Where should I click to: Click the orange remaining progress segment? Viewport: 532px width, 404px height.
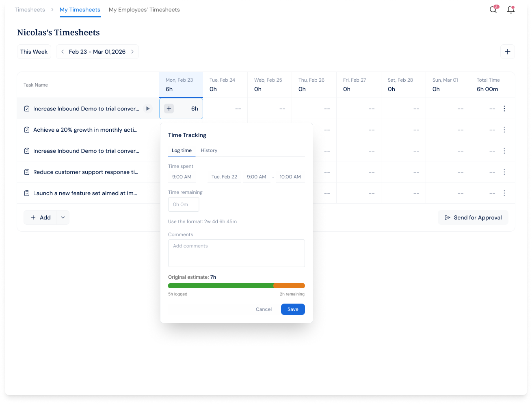tap(289, 286)
